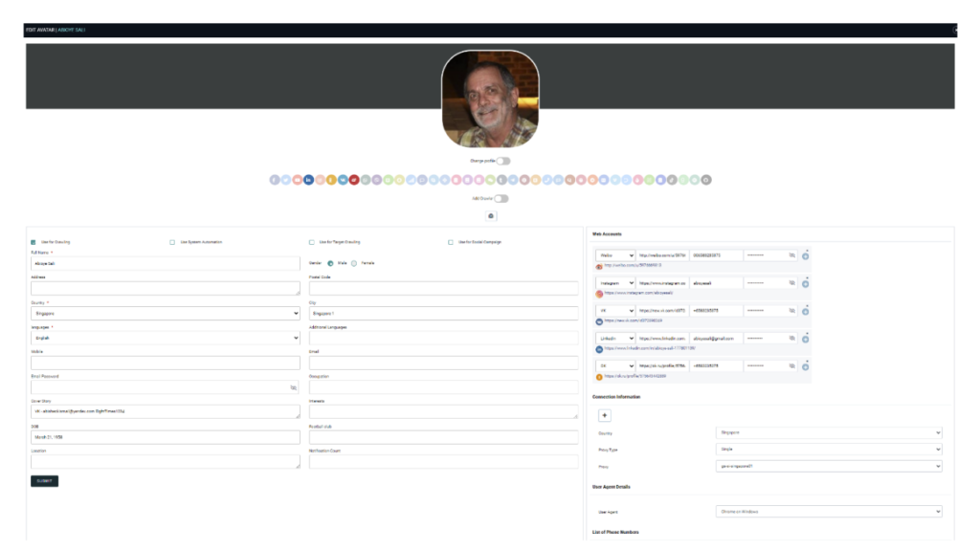Viewport: 980px width, 551px height.
Task: Click the first icon in the social row
Action: (x=274, y=180)
